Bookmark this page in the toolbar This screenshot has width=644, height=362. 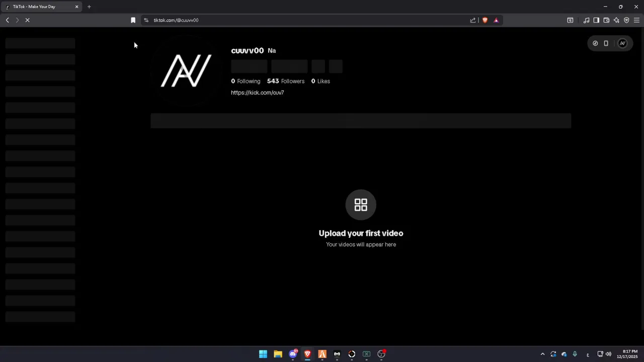133,20
